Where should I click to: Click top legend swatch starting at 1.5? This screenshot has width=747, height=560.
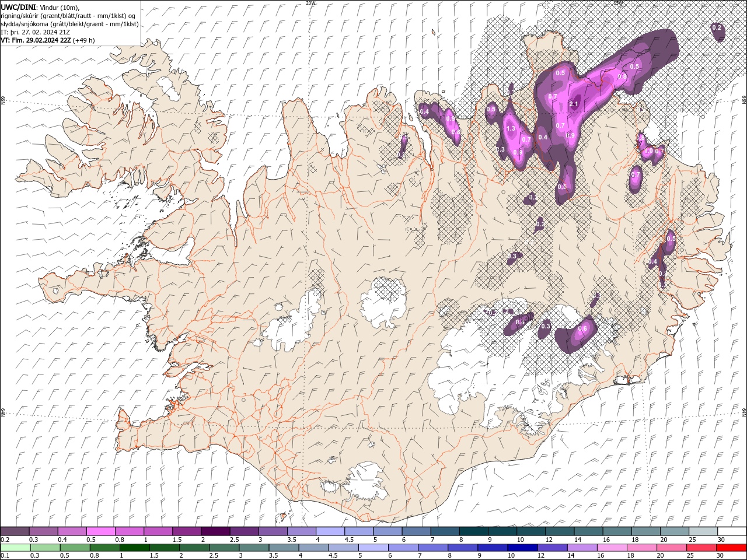pos(186,531)
